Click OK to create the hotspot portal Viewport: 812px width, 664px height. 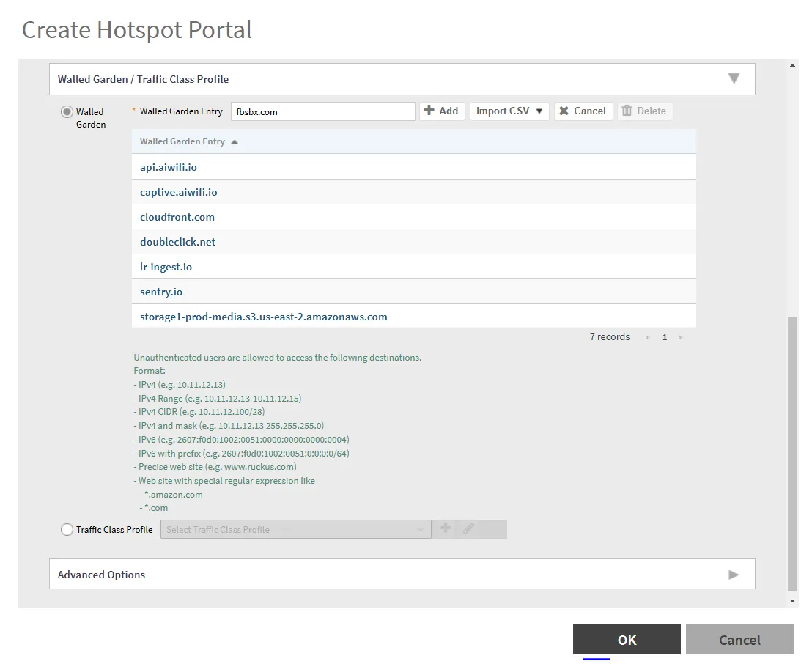(627, 640)
